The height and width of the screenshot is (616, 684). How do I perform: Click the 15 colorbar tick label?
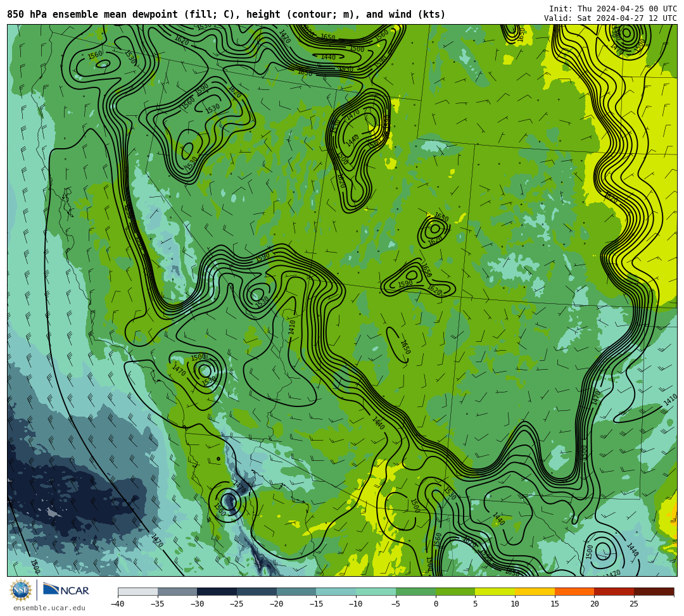coord(554,604)
